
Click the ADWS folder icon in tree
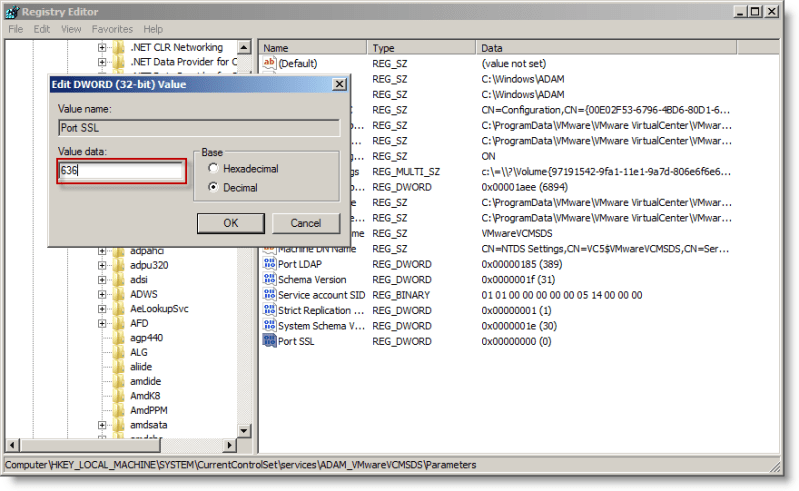[118, 294]
